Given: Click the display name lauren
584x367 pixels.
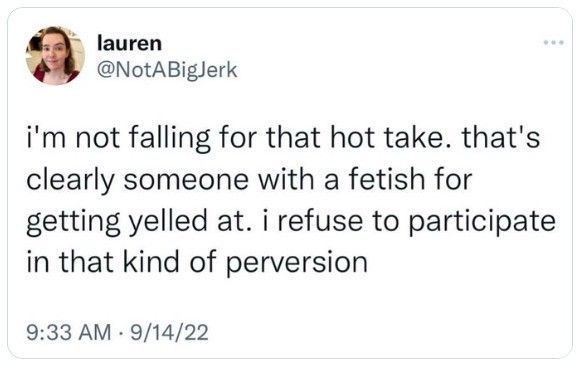Looking at the screenshot, I should click(x=129, y=43).
